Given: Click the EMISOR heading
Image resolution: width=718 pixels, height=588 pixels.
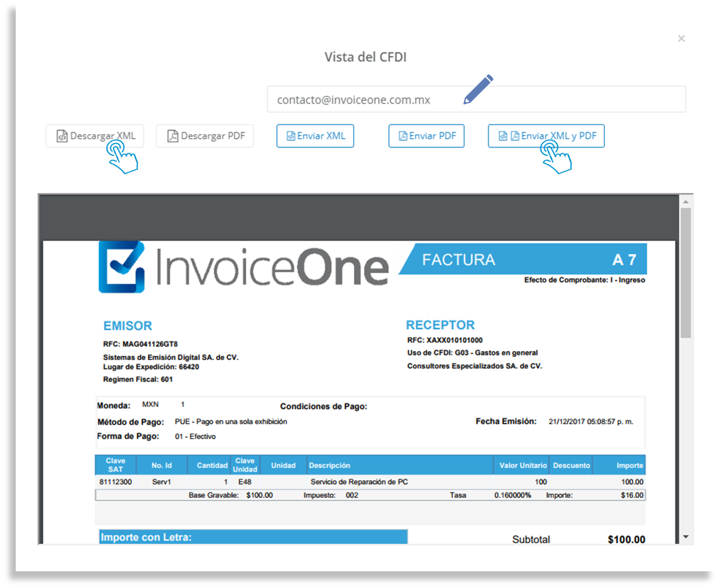Looking at the screenshot, I should coord(128,326).
